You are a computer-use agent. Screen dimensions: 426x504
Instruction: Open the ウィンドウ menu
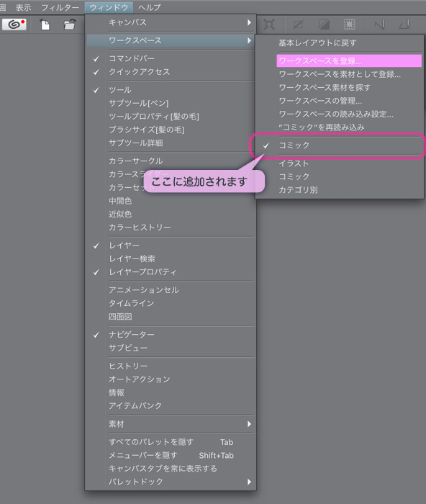click(x=109, y=7)
